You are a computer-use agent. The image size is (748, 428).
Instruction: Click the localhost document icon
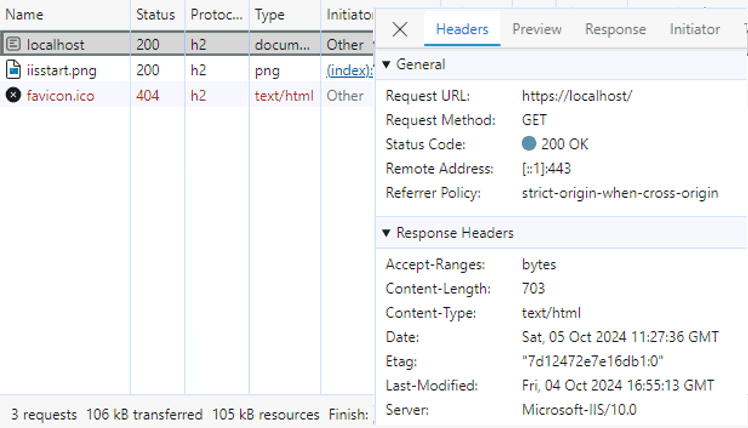[13, 44]
